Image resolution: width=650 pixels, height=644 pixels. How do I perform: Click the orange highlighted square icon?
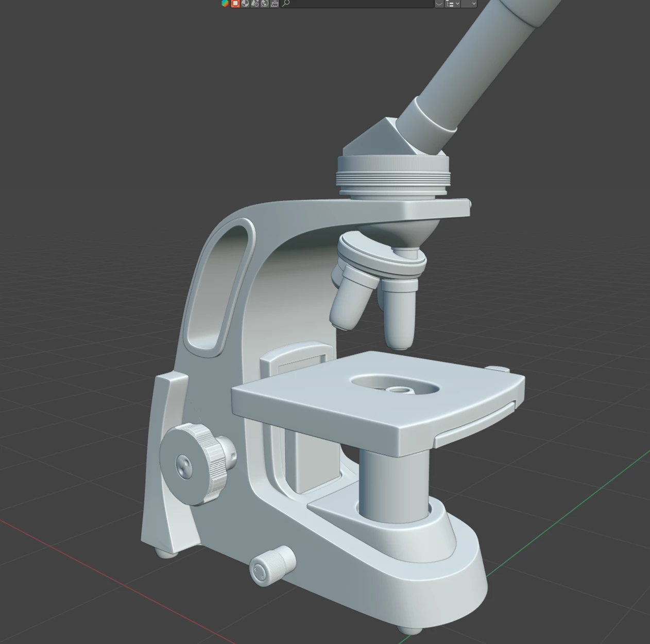[x=235, y=3]
